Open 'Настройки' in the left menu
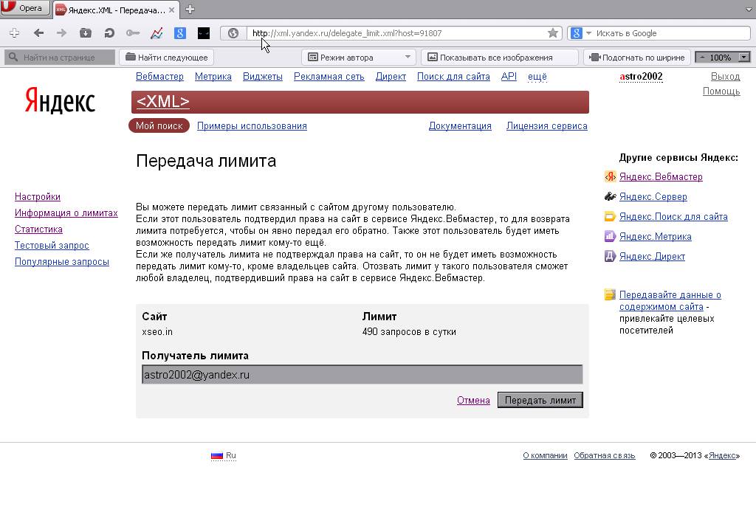This screenshot has height=532, width=756. [x=38, y=196]
